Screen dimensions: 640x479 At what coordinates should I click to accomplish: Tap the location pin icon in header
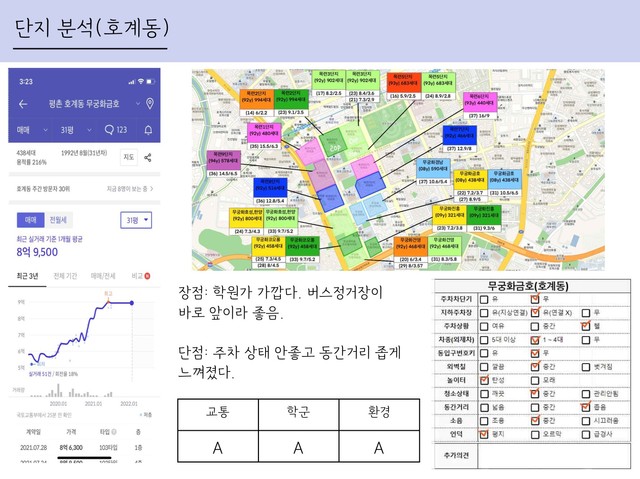tap(150, 104)
